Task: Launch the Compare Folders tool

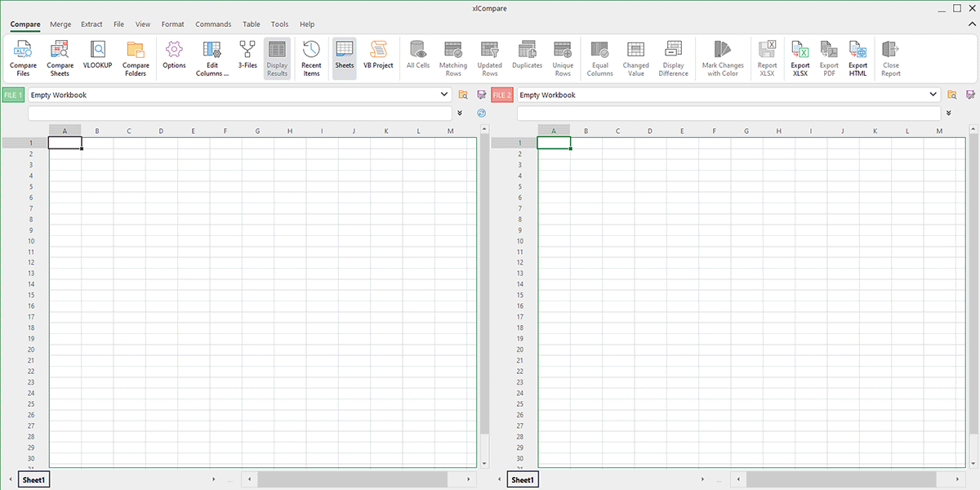Action: pyautogui.click(x=136, y=57)
